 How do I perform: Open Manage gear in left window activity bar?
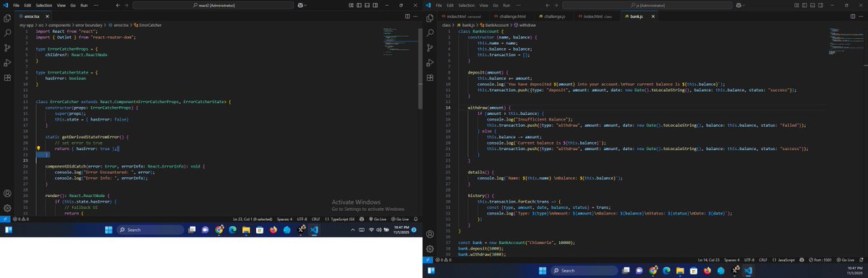(7, 208)
